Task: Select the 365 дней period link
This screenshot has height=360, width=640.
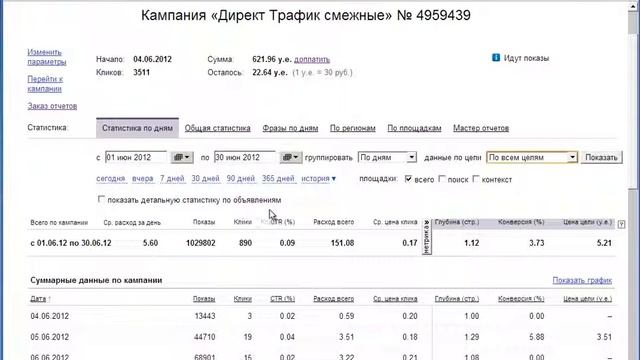Action: point(278,178)
